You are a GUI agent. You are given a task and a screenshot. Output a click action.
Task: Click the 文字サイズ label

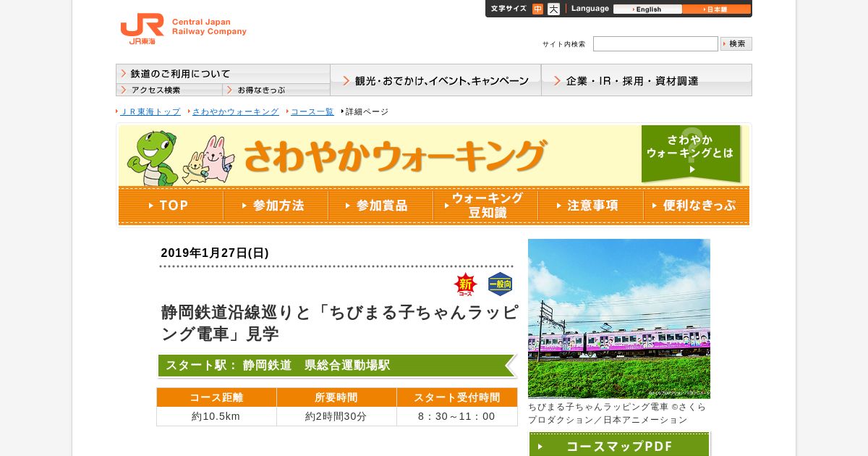[509, 9]
